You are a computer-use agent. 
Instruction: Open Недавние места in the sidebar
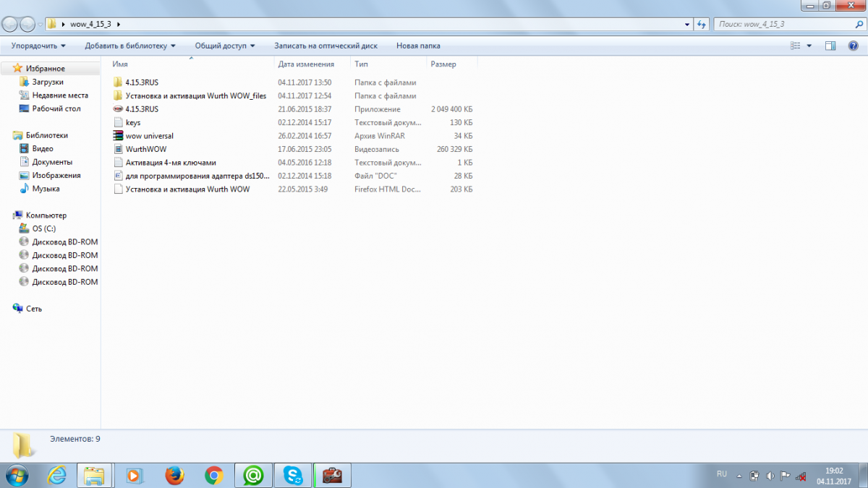[x=60, y=95]
